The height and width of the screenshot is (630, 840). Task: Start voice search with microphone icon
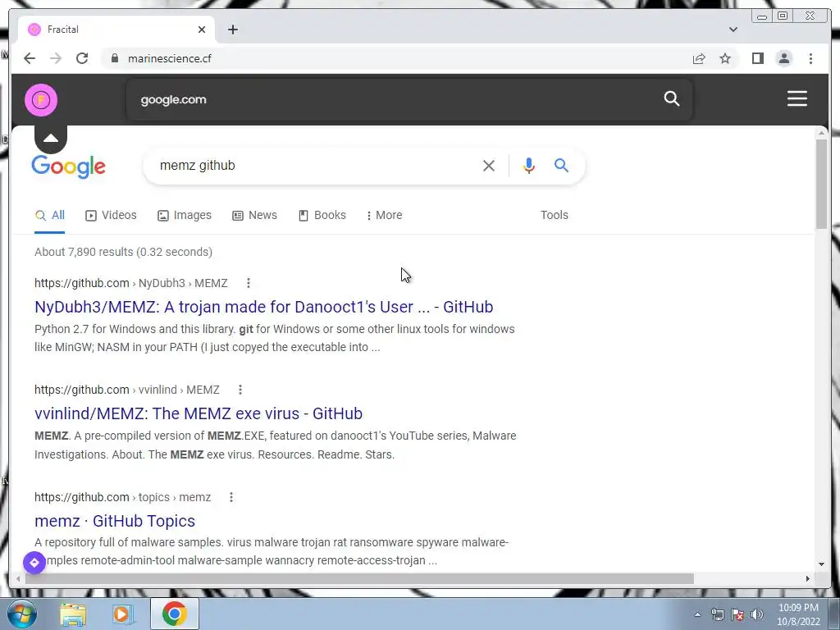click(x=529, y=166)
